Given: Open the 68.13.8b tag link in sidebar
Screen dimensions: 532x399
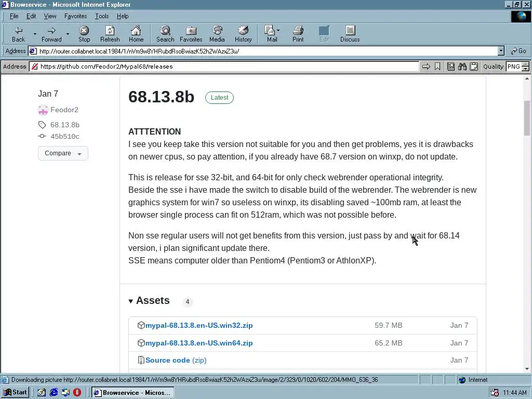Looking at the screenshot, I should click(65, 125).
